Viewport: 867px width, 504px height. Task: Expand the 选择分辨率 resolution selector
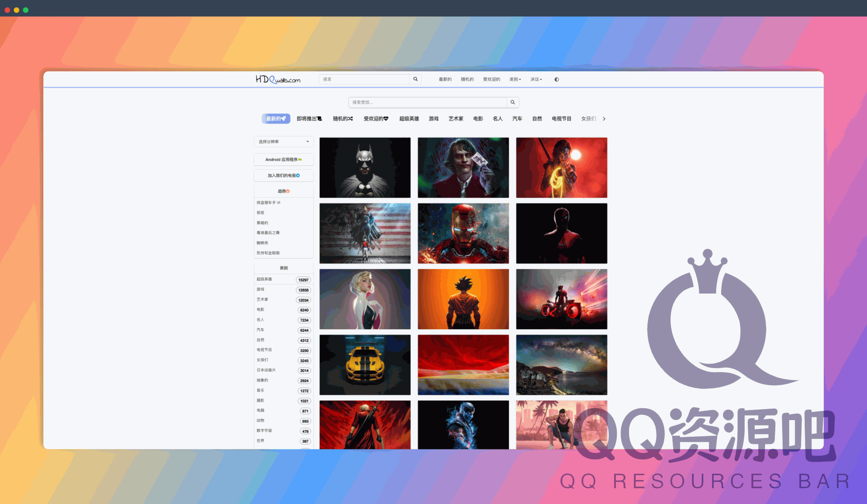(x=284, y=142)
